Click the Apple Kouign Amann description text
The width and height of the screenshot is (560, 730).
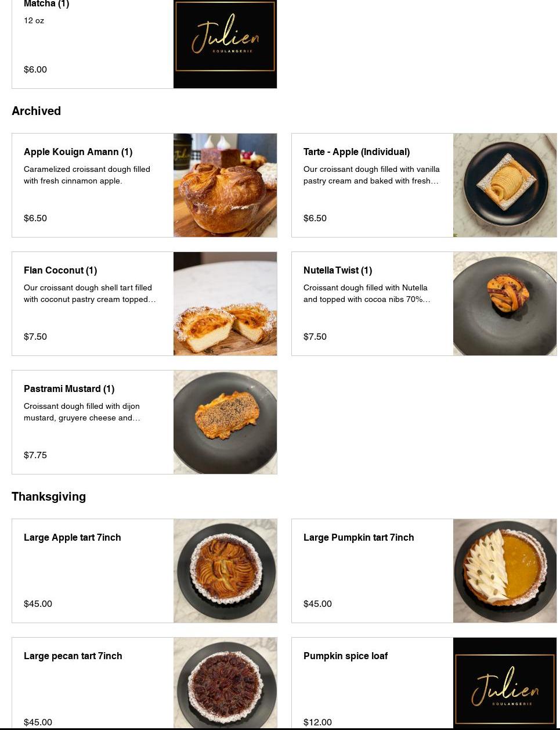point(87,175)
